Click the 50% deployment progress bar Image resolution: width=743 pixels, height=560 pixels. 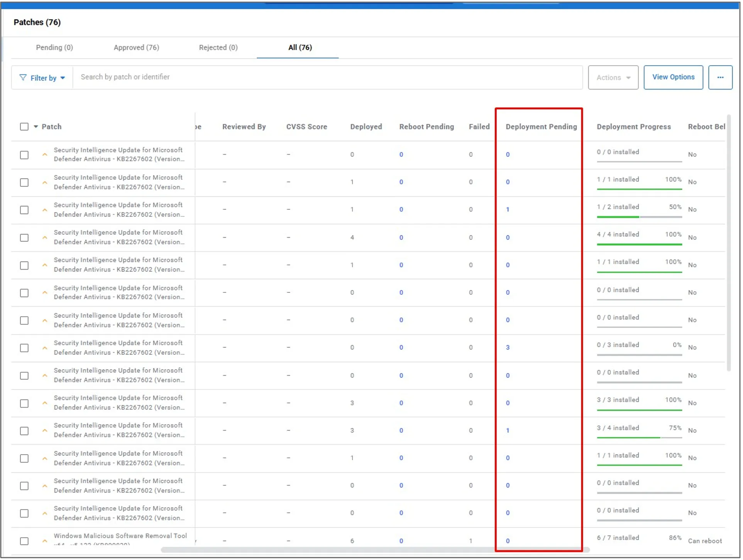coord(639,217)
